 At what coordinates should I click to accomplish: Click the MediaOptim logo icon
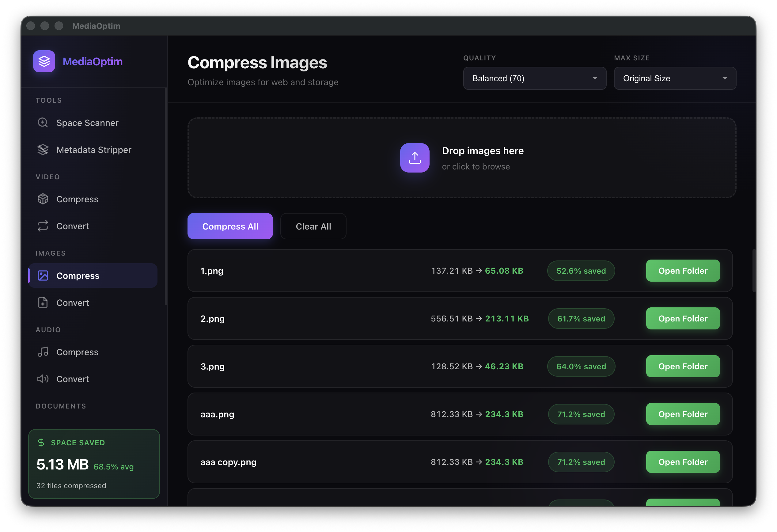[x=44, y=61]
